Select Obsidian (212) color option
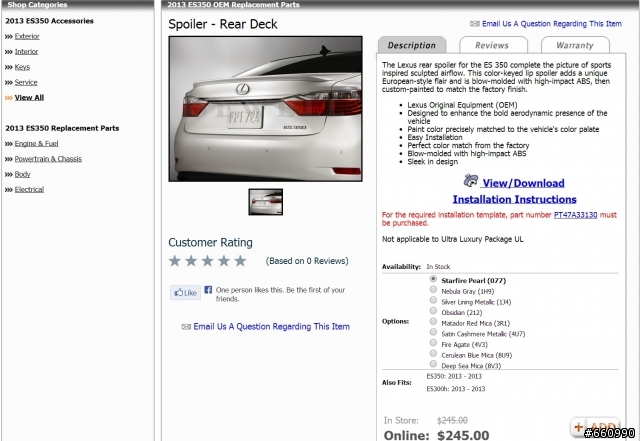Image resolution: width=640 pixels, height=441 pixels. 433,311
